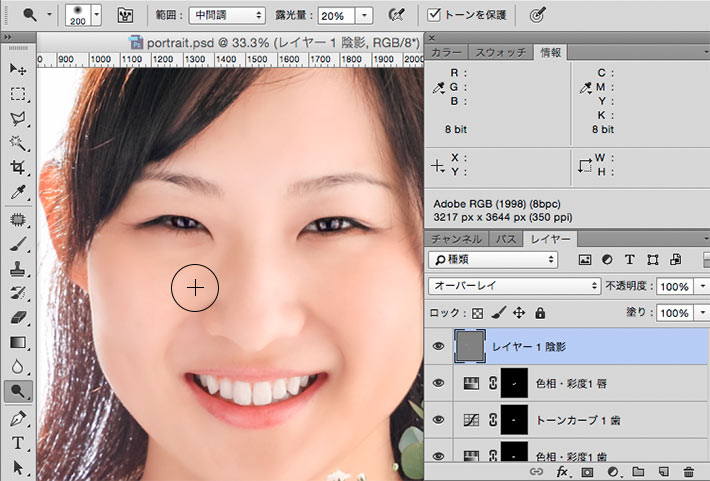Screen dimensions: 710x481
Task: Select the Type tool
Action: [x=18, y=442]
